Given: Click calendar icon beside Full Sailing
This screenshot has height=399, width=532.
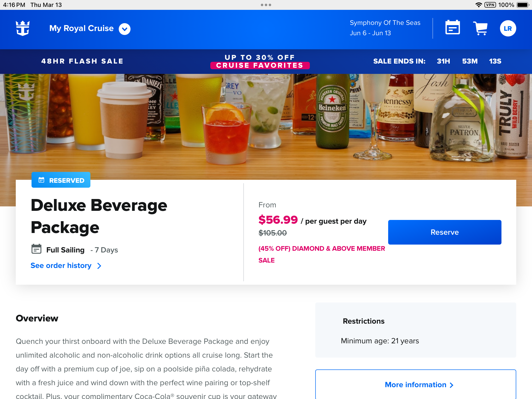Looking at the screenshot, I should 36,249.
